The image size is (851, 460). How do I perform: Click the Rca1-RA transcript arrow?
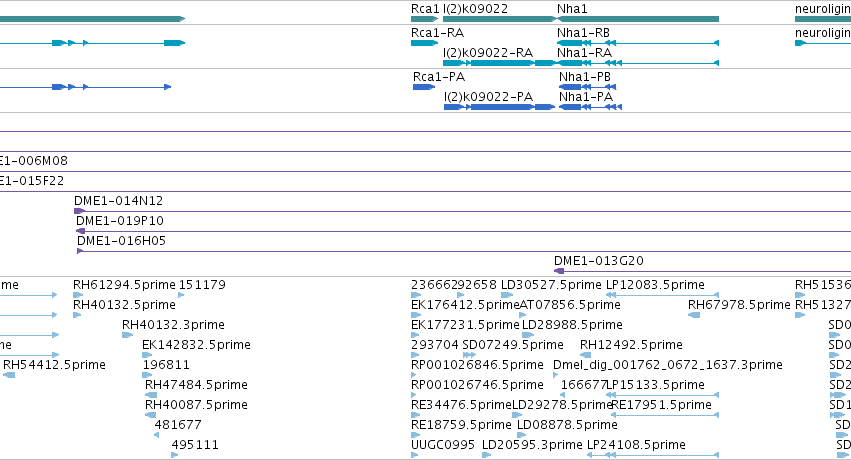(x=424, y=43)
